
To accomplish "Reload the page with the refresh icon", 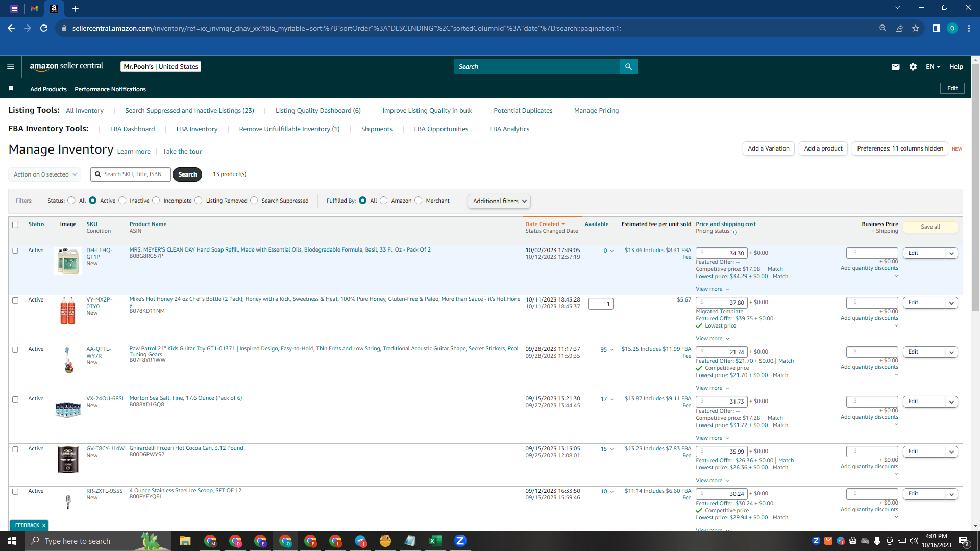I will [x=44, y=28].
